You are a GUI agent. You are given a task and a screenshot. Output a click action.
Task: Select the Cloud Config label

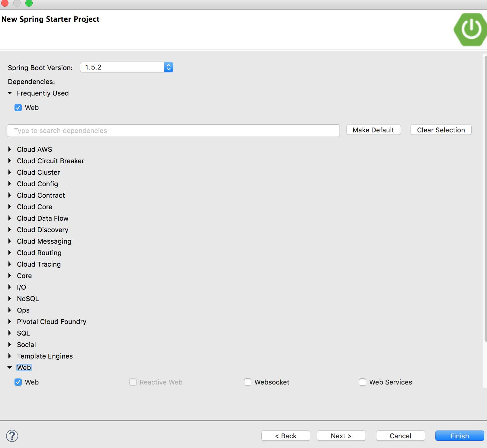tap(37, 184)
